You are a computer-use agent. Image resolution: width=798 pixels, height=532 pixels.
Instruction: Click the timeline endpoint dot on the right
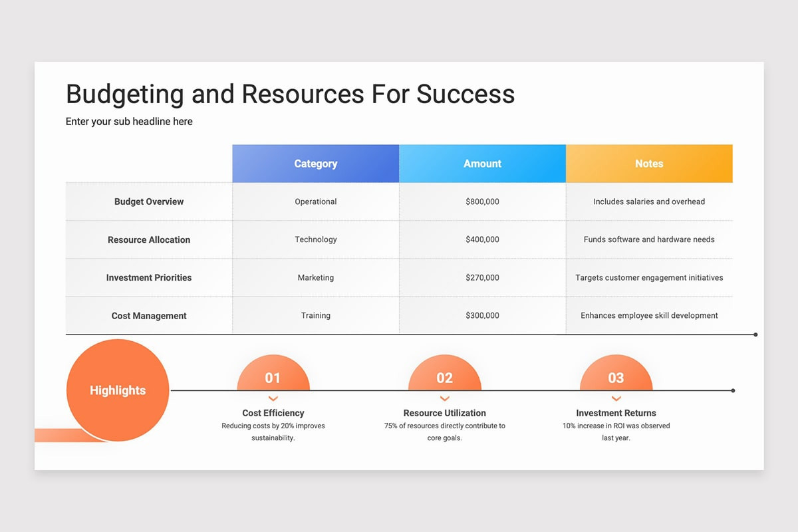(733, 390)
